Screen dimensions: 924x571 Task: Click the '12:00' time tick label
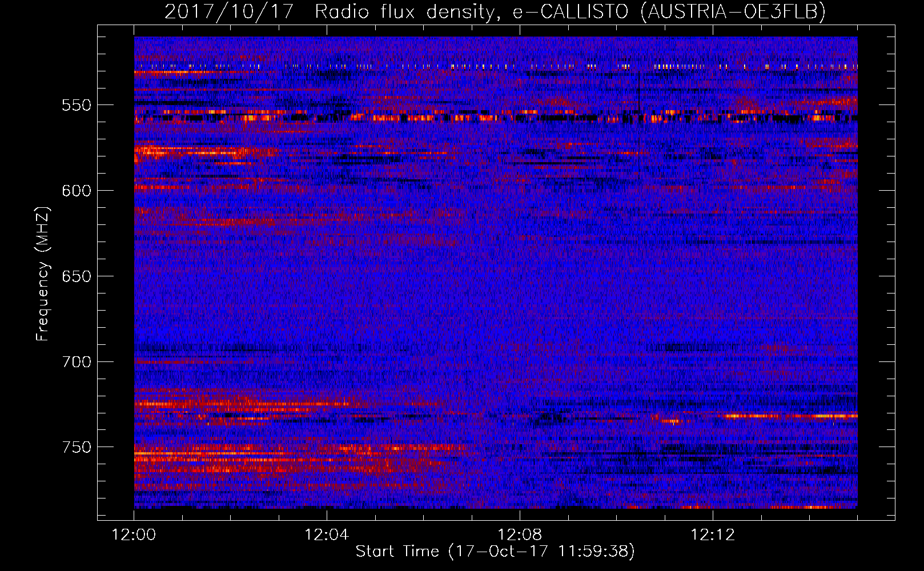pyautogui.click(x=134, y=535)
